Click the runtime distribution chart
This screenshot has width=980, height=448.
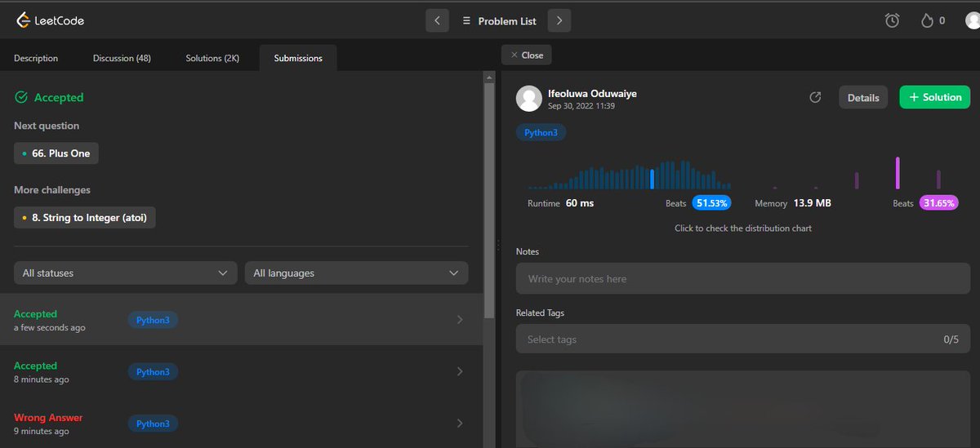click(x=630, y=174)
